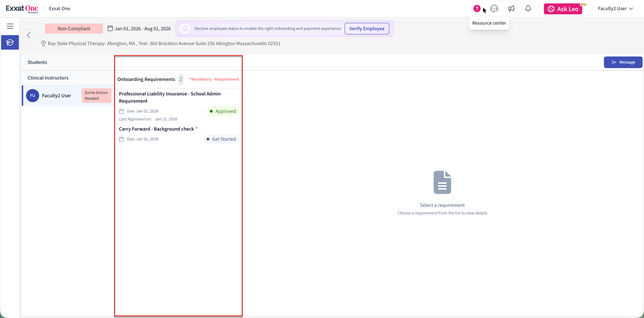644x318 pixels.
Task: Open the support headset icon
Action: [494, 9]
